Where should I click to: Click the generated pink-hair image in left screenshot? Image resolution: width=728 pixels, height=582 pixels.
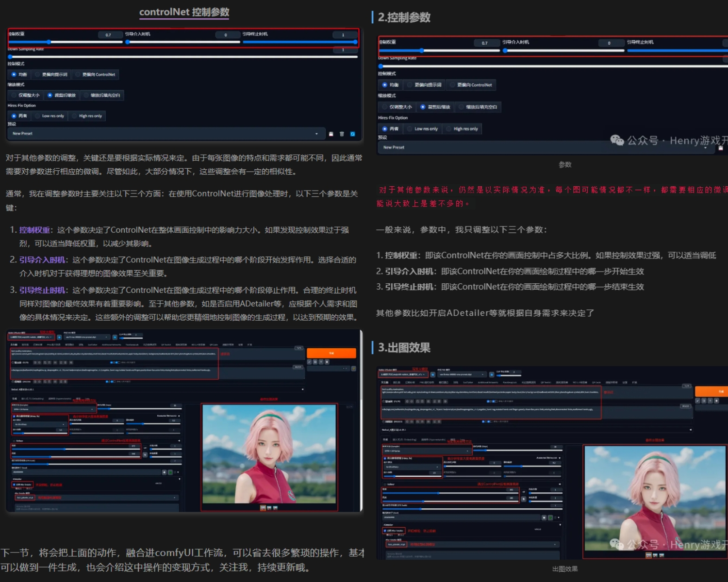pos(269,453)
